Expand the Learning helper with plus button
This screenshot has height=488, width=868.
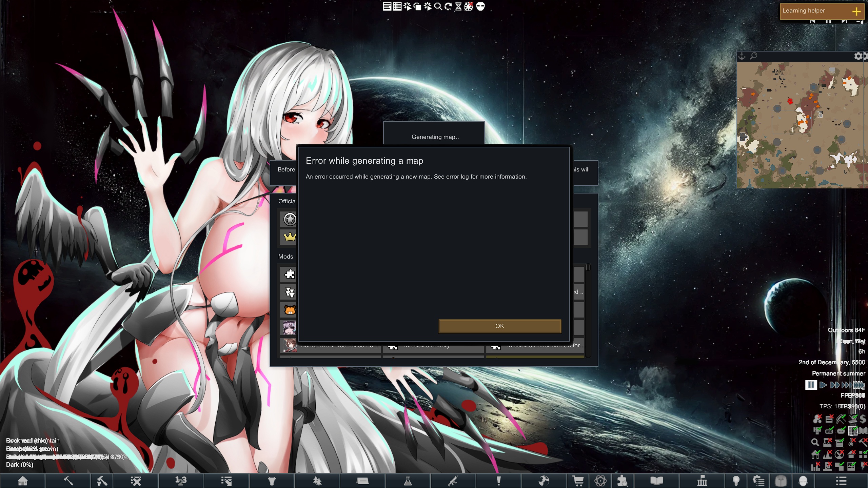856,11
